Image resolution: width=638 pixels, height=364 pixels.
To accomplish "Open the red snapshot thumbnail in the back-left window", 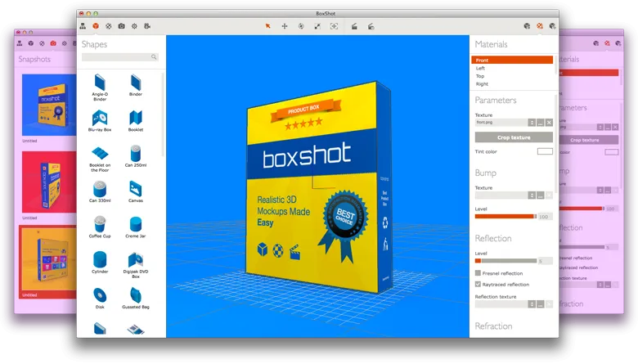I will click(x=49, y=182).
